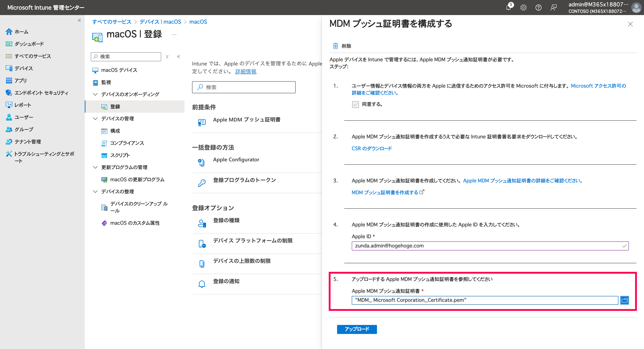Collapse the デバイスのオンボーディング section
This screenshot has height=349, width=644.
[95, 94]
